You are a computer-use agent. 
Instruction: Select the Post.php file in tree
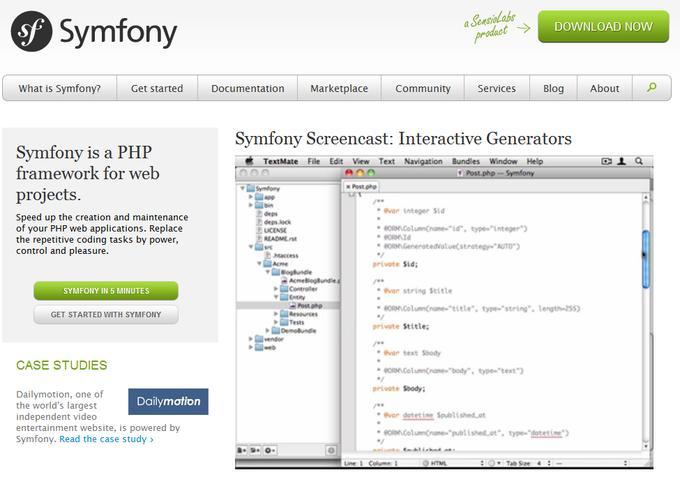tap(306, 306)
